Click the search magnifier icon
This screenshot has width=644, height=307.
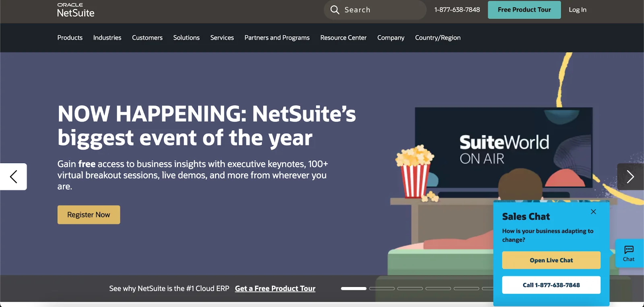point(334,10)
